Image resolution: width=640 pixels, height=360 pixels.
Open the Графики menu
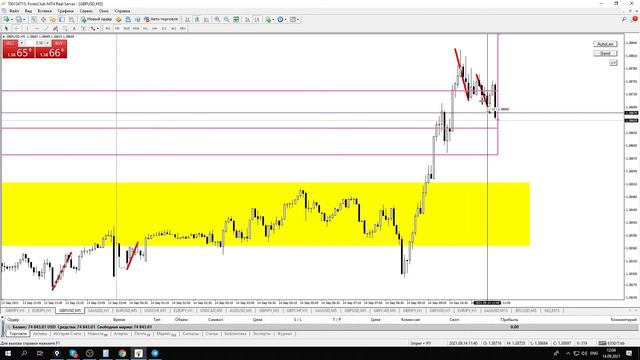coord(65,11)
